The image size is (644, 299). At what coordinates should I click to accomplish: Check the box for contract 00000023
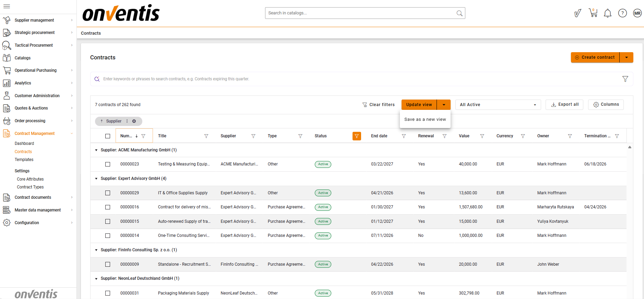pos(108,164)
